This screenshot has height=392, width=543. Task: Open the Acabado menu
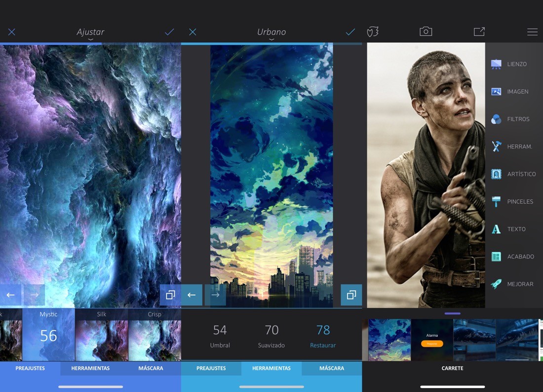click(514, 257)
